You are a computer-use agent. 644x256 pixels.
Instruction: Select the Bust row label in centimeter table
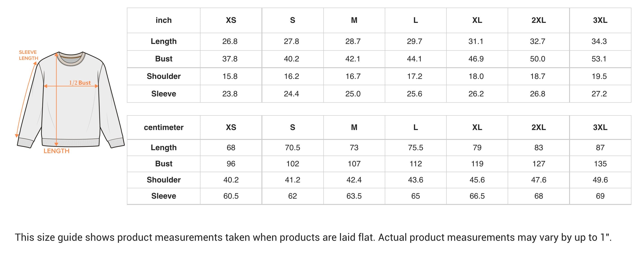click(163, 164)
